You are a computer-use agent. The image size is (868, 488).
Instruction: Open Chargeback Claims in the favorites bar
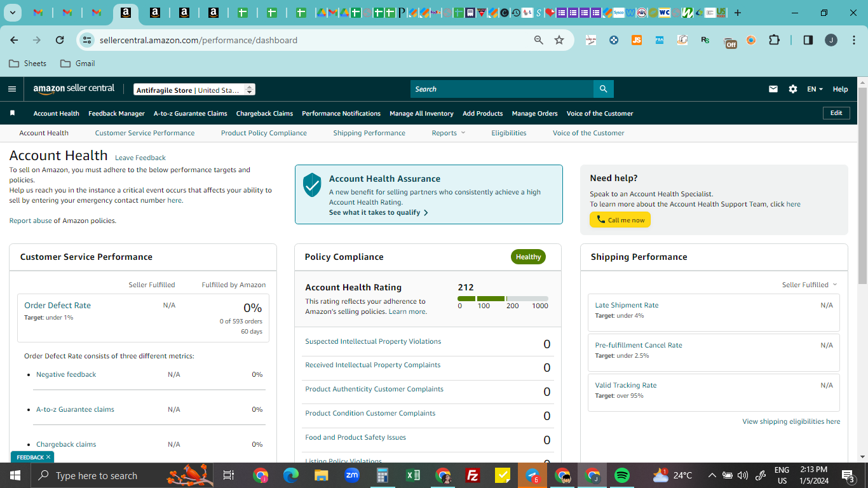coord(264,113)
